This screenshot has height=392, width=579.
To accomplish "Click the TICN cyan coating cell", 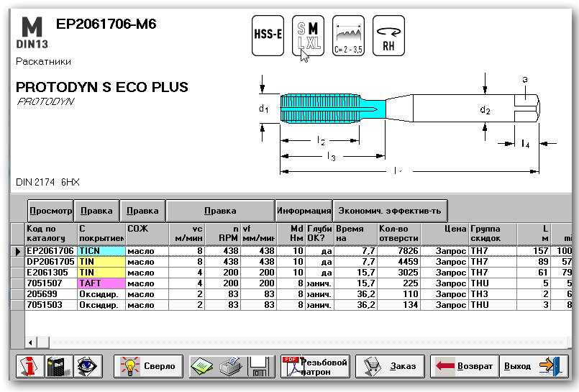I will (101, 251).
